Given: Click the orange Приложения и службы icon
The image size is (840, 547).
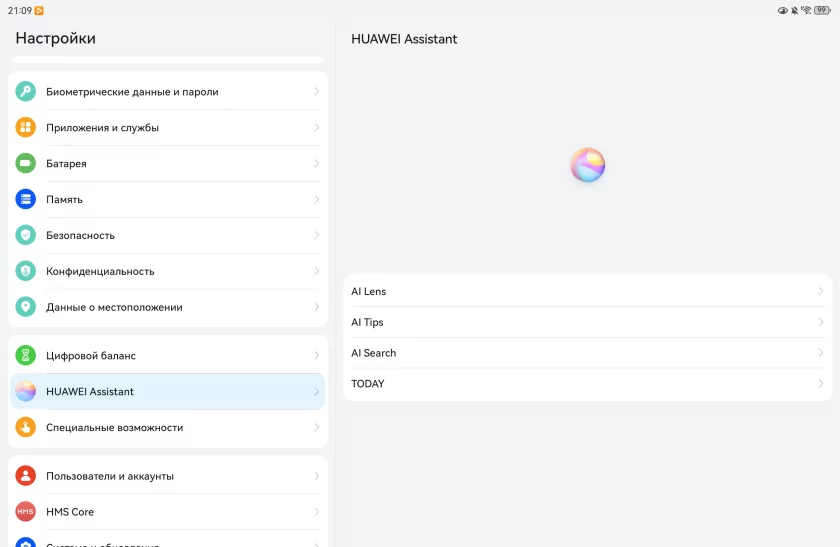Looking at the screenshot, I should pos(25,128).
